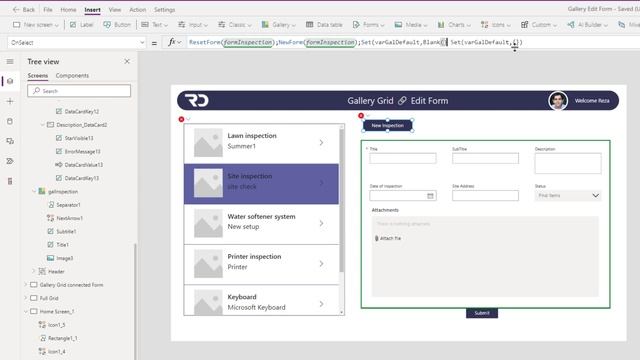Image resolution: width=640 pixels, height=360 pixels.
Task: Select the Keyboard item thumbnail image
Action: click(x=208, y=303)
